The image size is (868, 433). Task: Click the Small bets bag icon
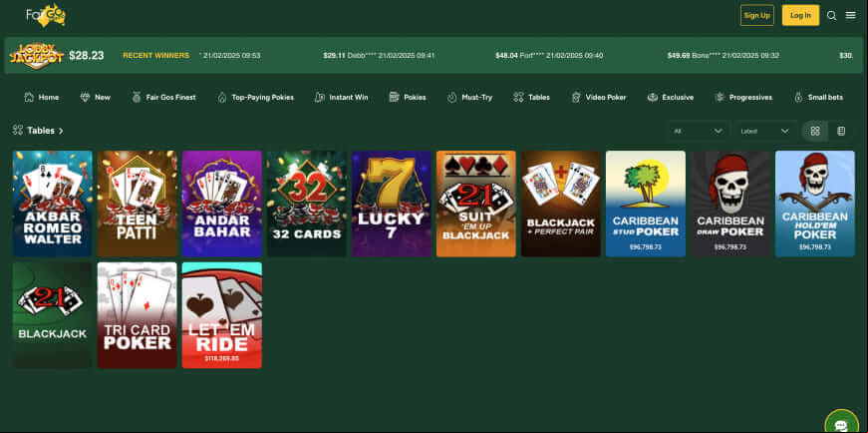pyautogui.click(x=798, y=97)
